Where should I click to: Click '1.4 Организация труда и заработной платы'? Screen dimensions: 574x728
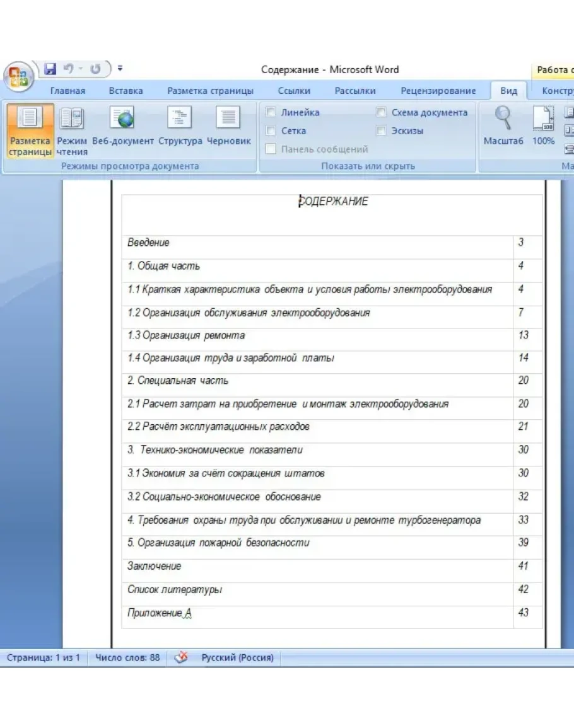point(231,358)
